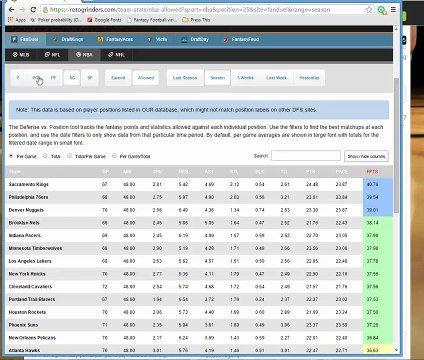Select the FantasyAces site tab
Viewport: 424px width, 360px height.
pos(115,39)
